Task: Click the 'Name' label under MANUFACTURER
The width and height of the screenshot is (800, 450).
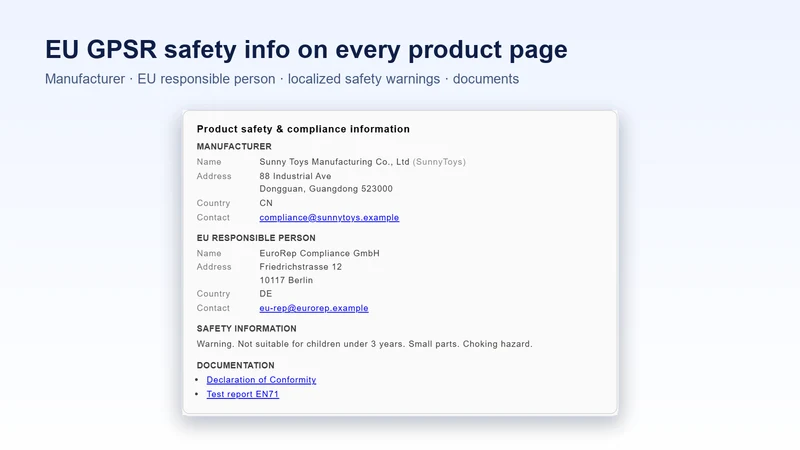Action: (209, 162)
